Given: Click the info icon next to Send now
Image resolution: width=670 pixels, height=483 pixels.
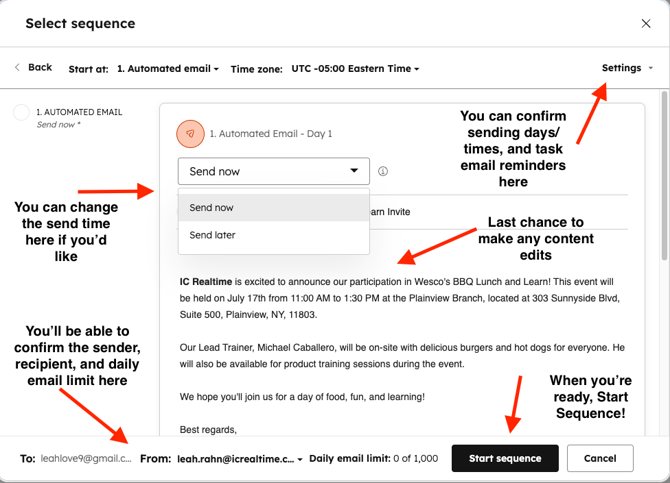Looking at the screenshot, I should pos(383,171).
